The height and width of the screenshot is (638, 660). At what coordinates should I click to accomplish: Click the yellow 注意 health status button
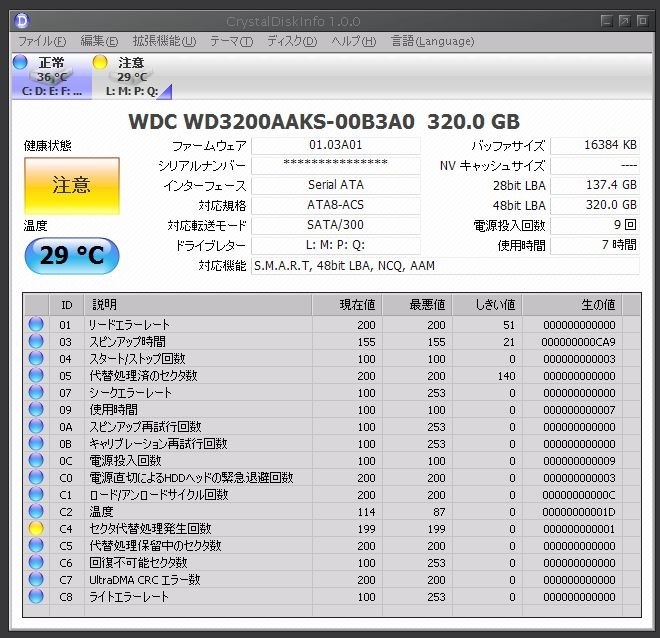72,186
